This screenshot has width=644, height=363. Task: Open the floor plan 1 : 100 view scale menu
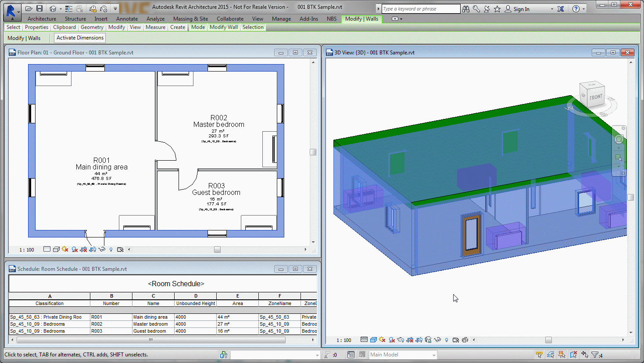click(27, 250)
